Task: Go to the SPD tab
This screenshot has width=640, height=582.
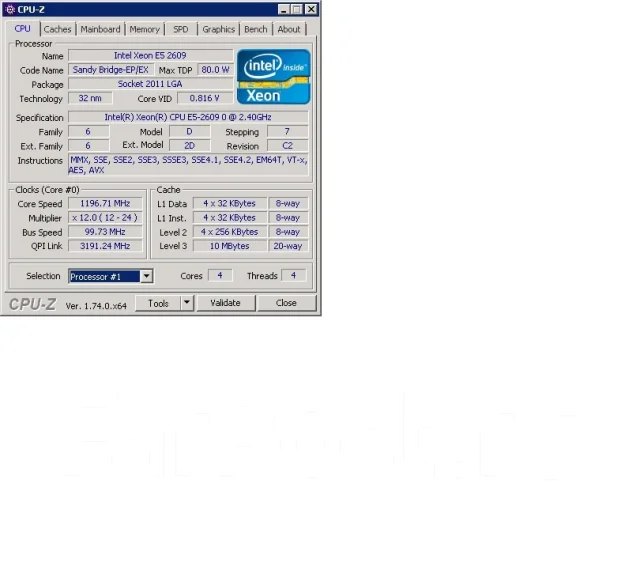Action: point(181,29)
